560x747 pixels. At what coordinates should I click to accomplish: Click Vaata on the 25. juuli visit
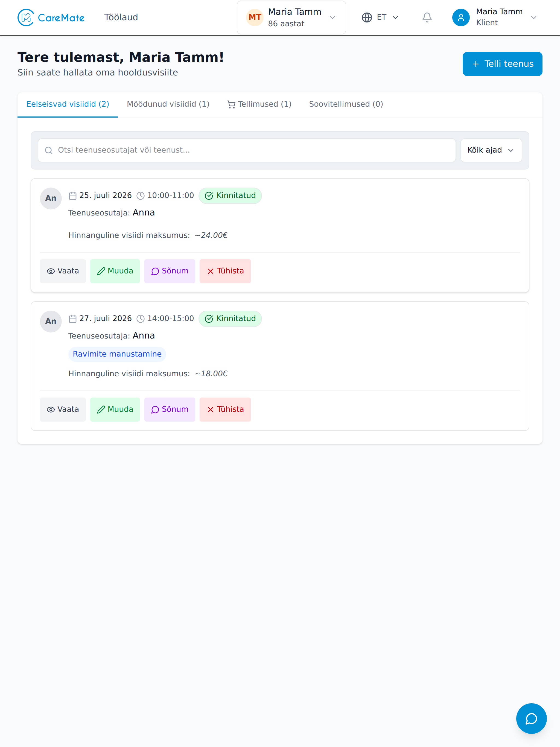click(x=63, y=271)
